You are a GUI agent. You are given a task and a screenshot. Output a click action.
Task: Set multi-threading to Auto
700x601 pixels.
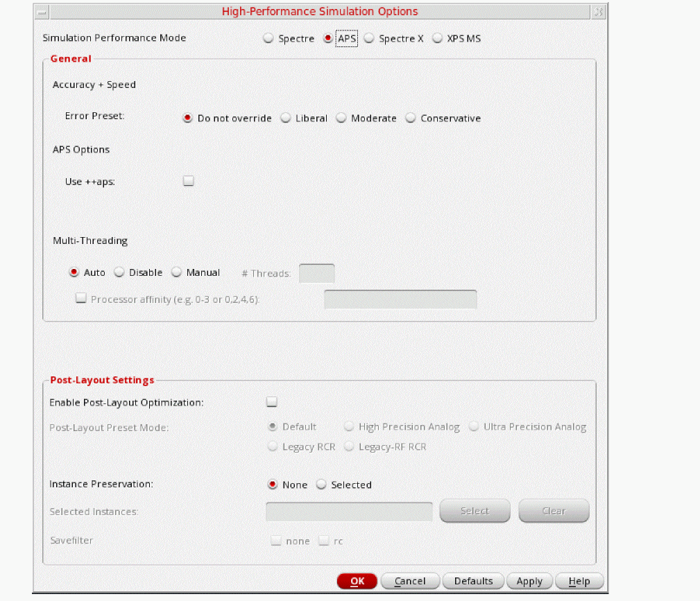74,272
